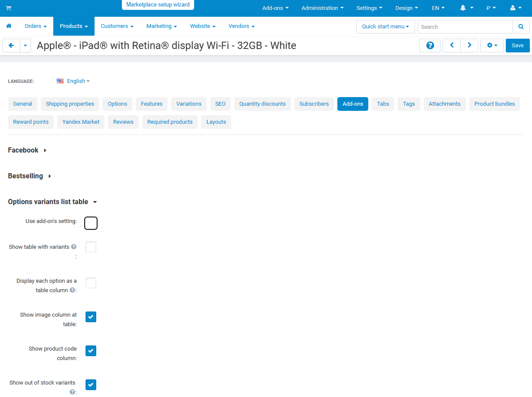Switch to the Quantity discounts tab
Viewport: 532px width, 397px height.
[263, 104]
